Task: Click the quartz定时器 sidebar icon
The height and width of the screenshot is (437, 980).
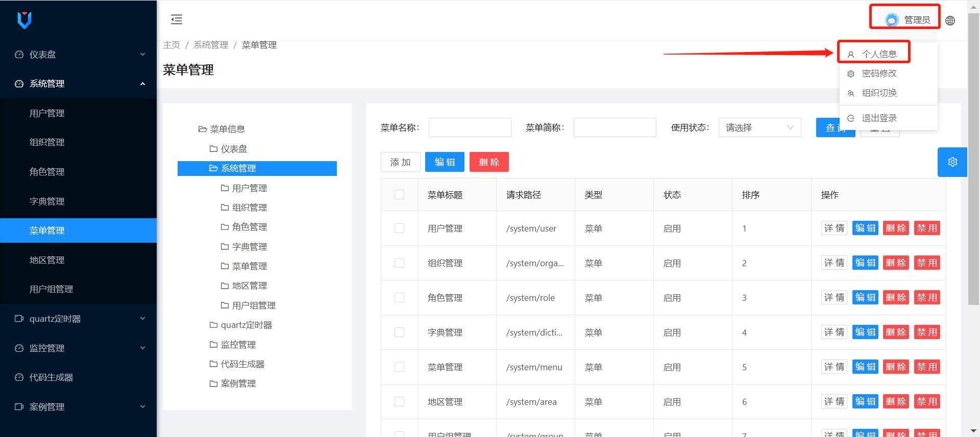Action: coord(19,319)
